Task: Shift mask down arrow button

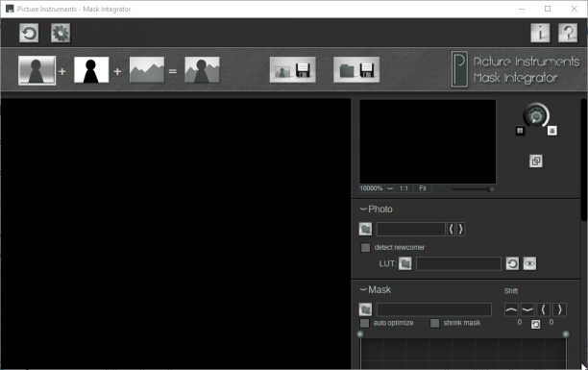Action: [527, 309]
